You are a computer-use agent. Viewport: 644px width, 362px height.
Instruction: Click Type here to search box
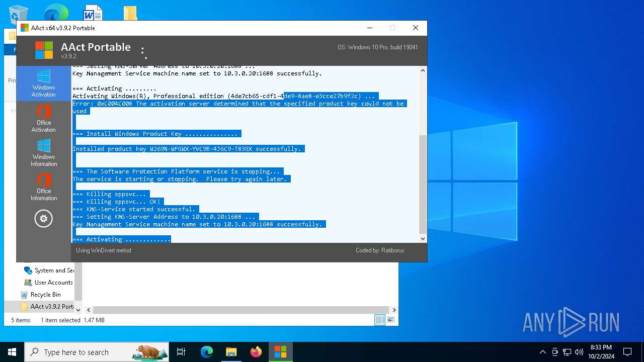click(x=97, y=352)
